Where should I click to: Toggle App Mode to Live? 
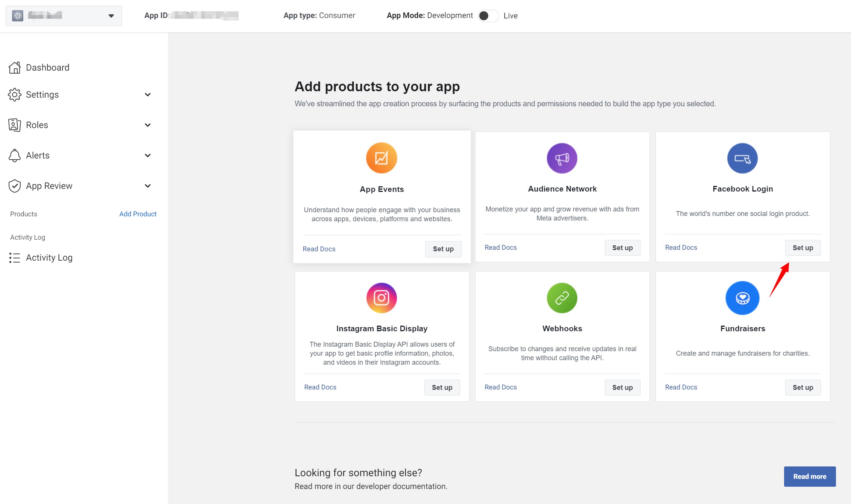(x=488, y=16)
